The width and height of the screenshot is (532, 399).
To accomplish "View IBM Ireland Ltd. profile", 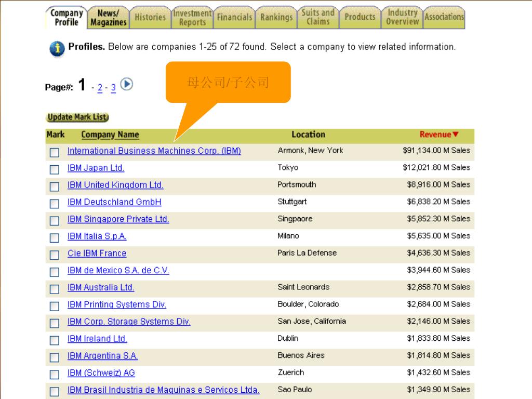I will pyautogui.click(x=97, y=339).
